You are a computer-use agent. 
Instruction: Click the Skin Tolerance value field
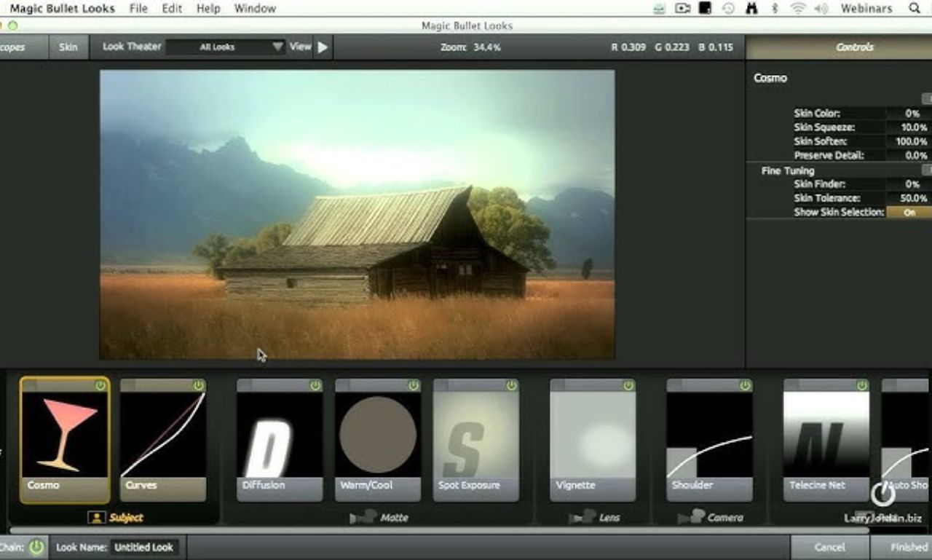(x=908, y=198)
